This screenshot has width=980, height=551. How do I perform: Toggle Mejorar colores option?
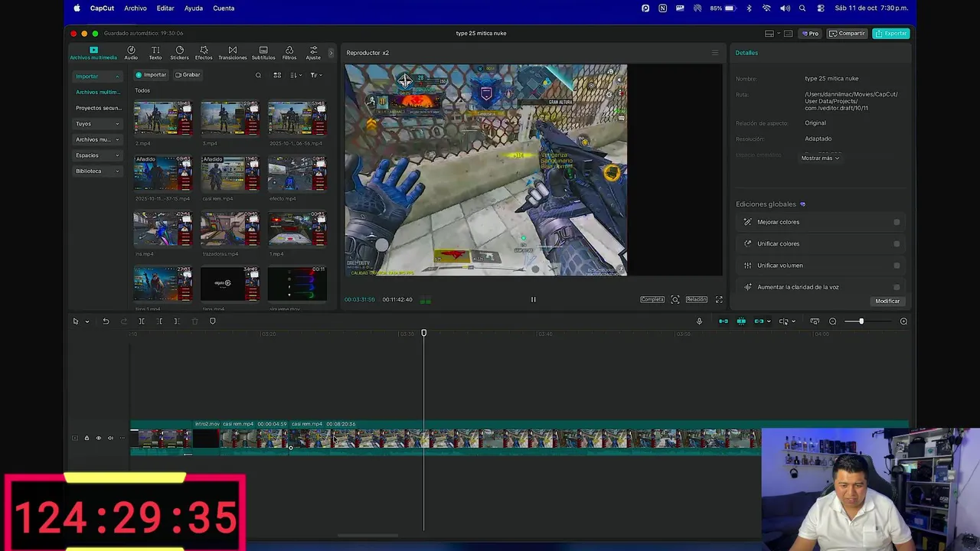pos(897,222)
